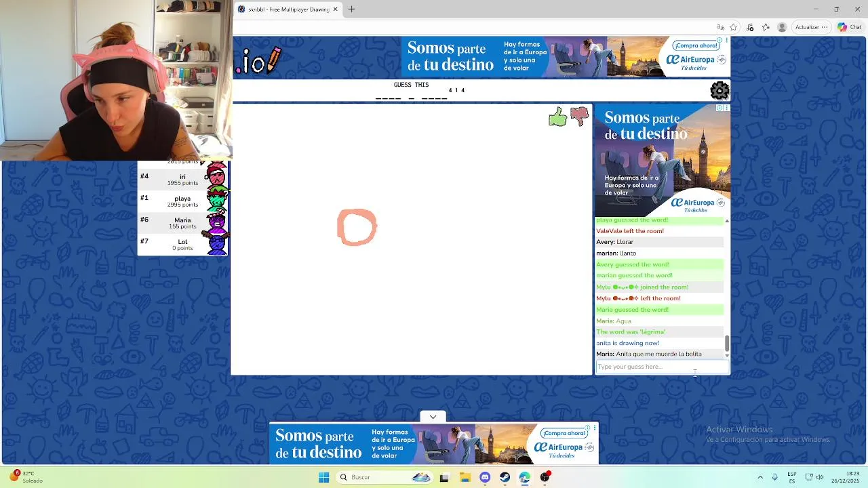Click 'The word was lágrima' message
This screenshot has height=488, width=868.
[x=631, y=332]
